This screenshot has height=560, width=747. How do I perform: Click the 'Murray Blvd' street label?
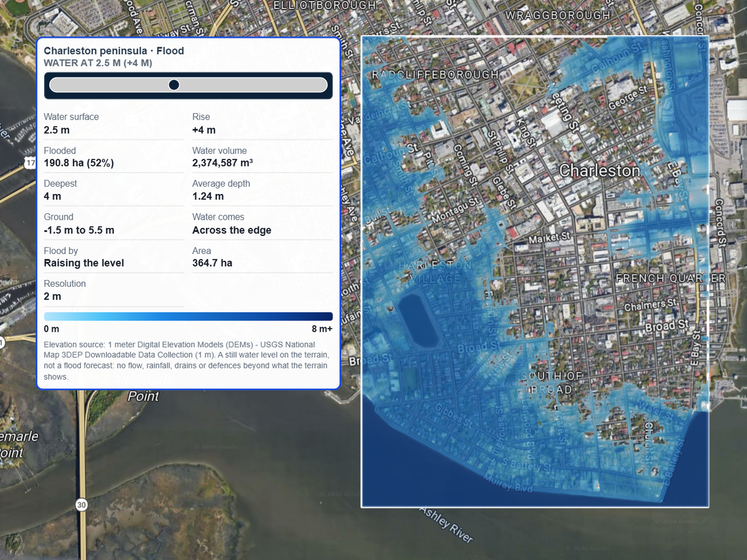point(509,484)
